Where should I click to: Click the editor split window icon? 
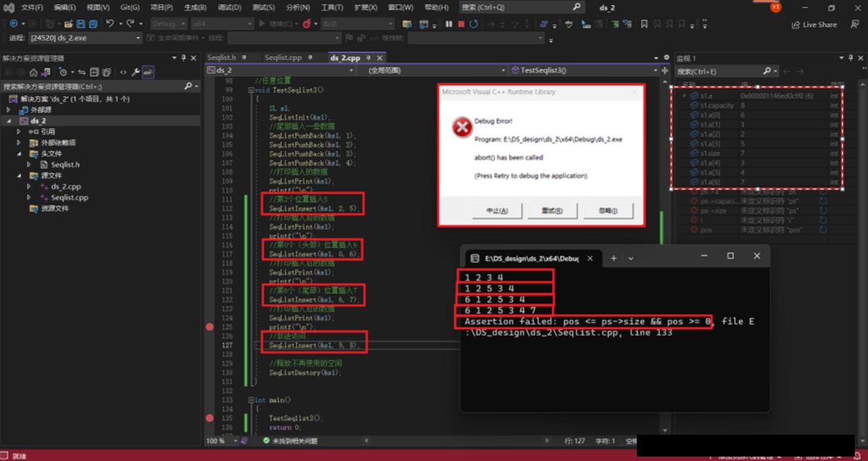[x=665, y=70]
